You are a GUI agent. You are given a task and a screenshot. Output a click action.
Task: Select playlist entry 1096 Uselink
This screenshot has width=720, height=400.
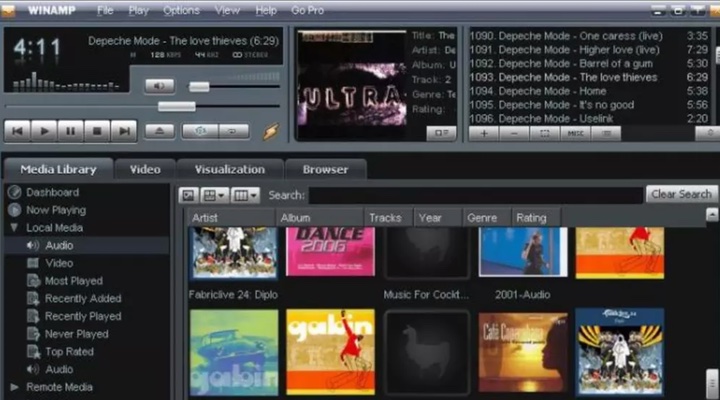(589, 118)
